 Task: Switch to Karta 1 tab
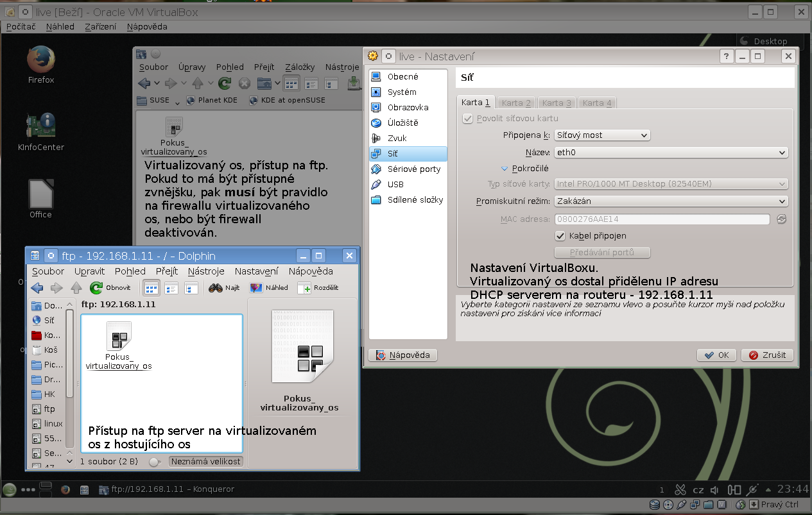476,103
